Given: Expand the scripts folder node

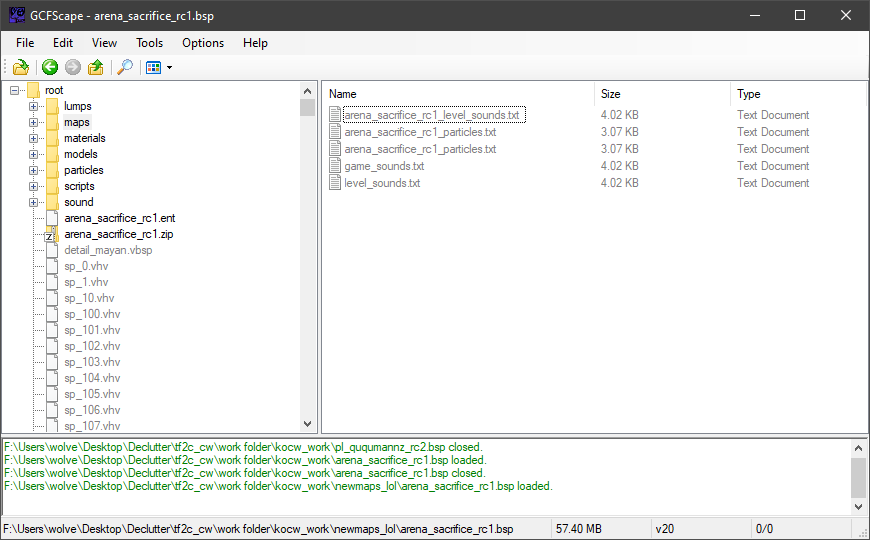Looking at the screenshot, I should pyautogui.click(x=33, y=186).
